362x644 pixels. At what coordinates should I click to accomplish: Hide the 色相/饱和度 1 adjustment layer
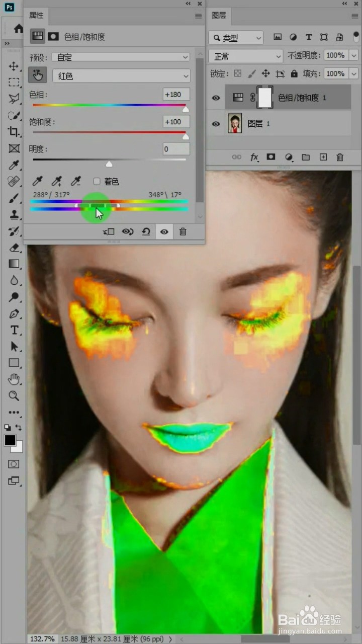(216, 98)
